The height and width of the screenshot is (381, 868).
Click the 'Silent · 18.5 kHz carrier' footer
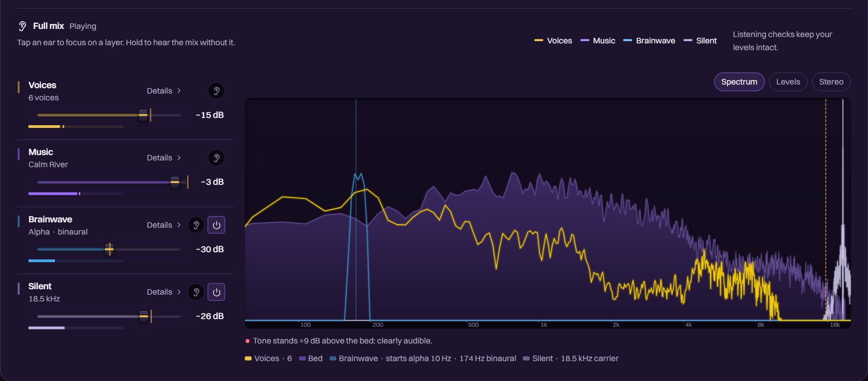[571, 358]
